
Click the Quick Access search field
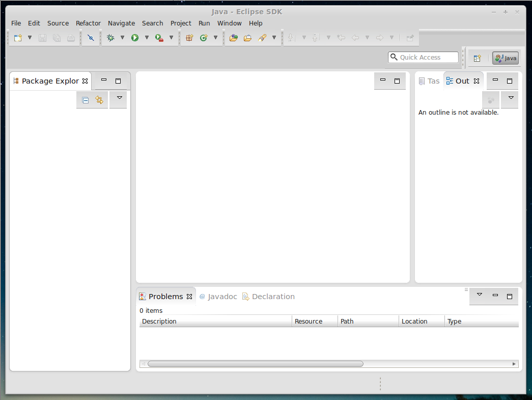tap(423, 58)
